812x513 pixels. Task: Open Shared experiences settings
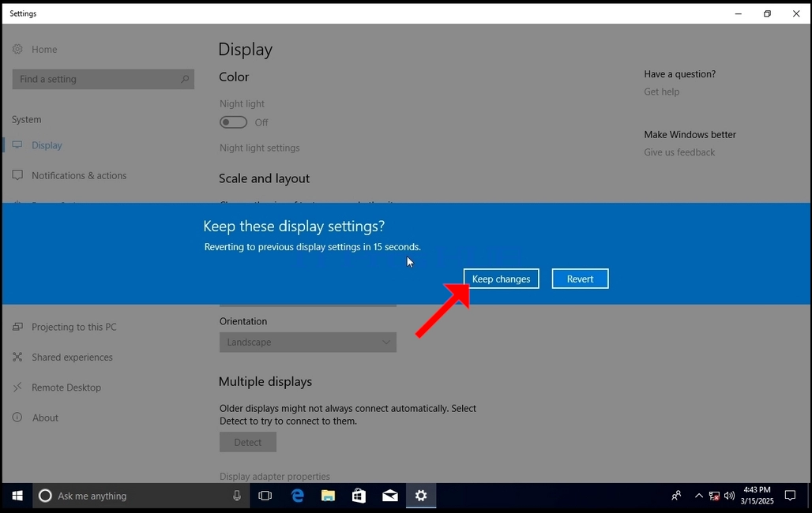click(72, 358)
